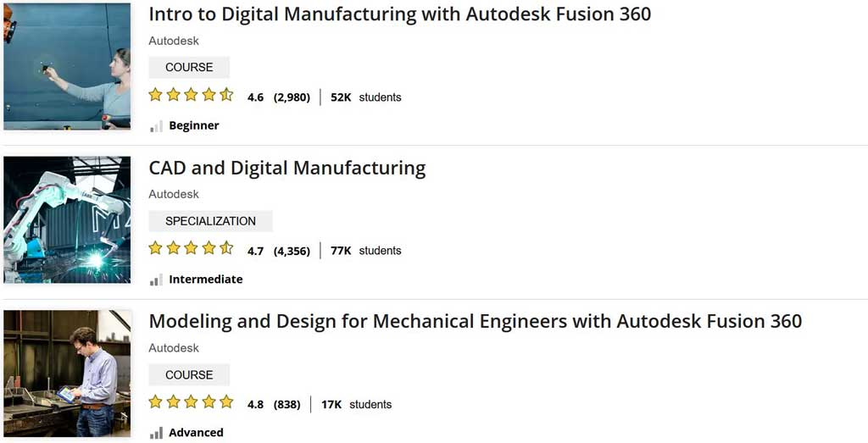This screenshot has width=868, height=443.
Task: Click the star rating icons for 4.6 course
Action: tap(191, 95)
